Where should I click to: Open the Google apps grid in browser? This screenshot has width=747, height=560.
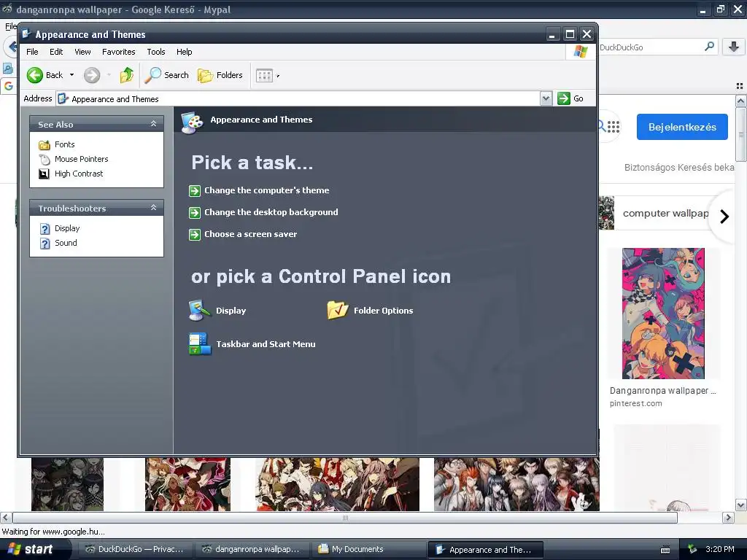pos(614,127)
